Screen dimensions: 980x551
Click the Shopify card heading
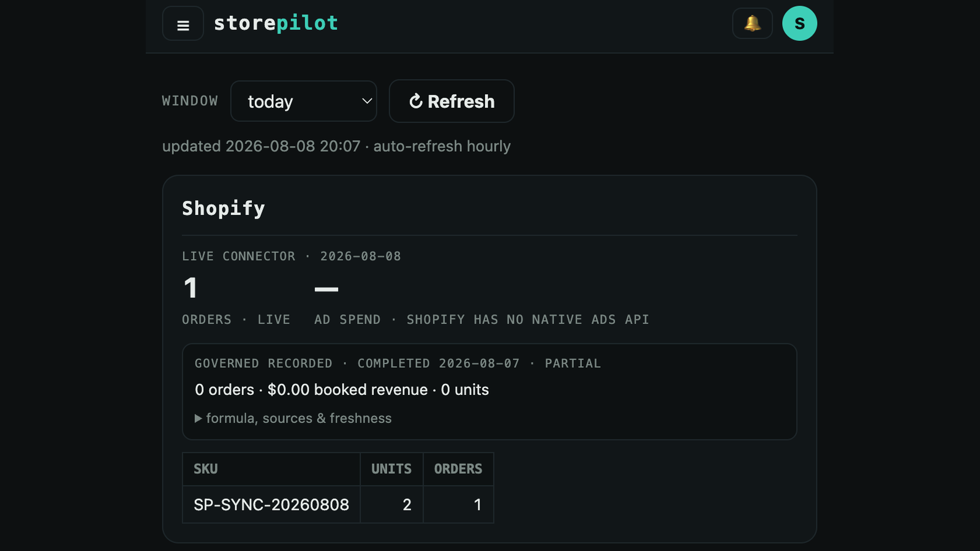click(224, 209)
